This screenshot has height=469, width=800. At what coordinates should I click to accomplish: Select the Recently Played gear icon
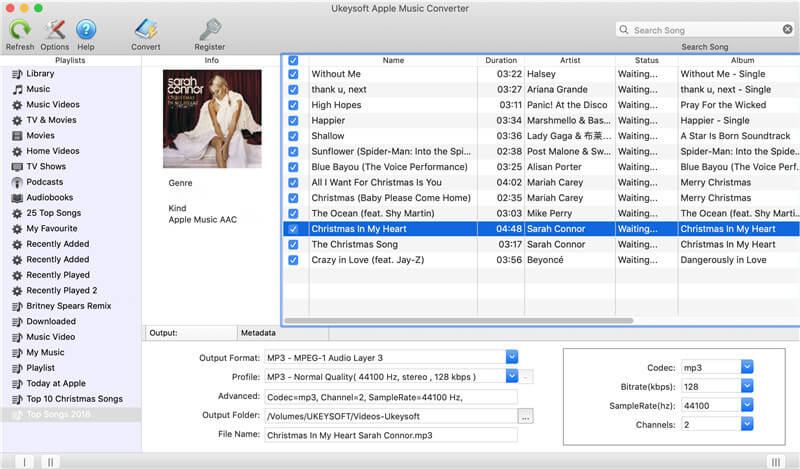(x=17, y=275)
